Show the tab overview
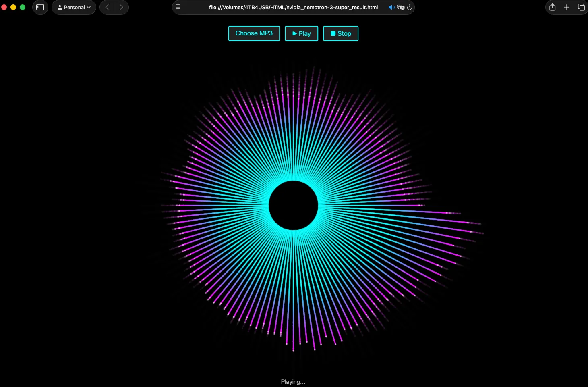This screenshot has width=588, height=387. (581, 7)
